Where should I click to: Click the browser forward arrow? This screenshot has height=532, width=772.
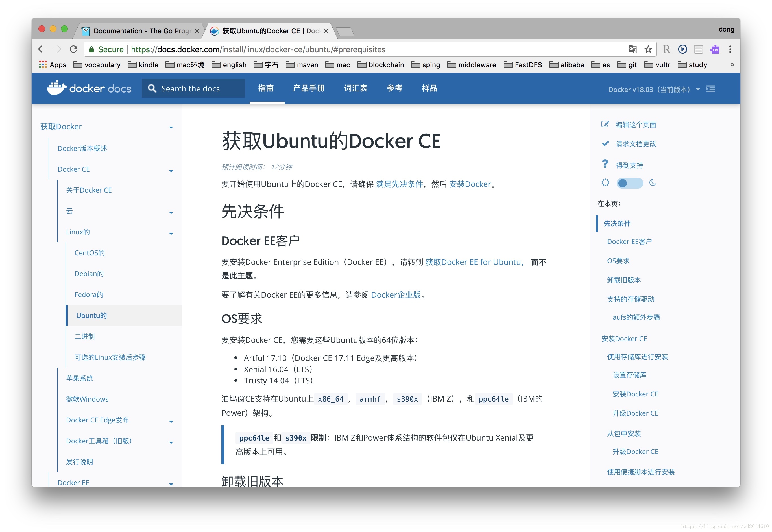(58, 49)
